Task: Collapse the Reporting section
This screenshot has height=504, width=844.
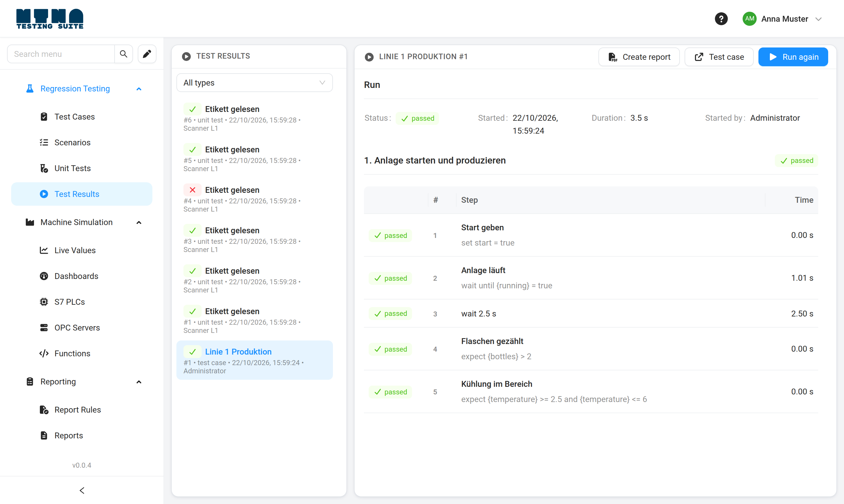Action: click(139, 382)
